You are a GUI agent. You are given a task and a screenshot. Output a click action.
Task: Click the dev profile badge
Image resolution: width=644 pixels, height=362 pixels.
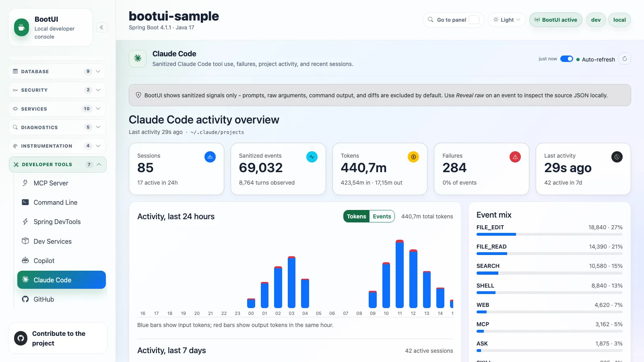(596, 20)
